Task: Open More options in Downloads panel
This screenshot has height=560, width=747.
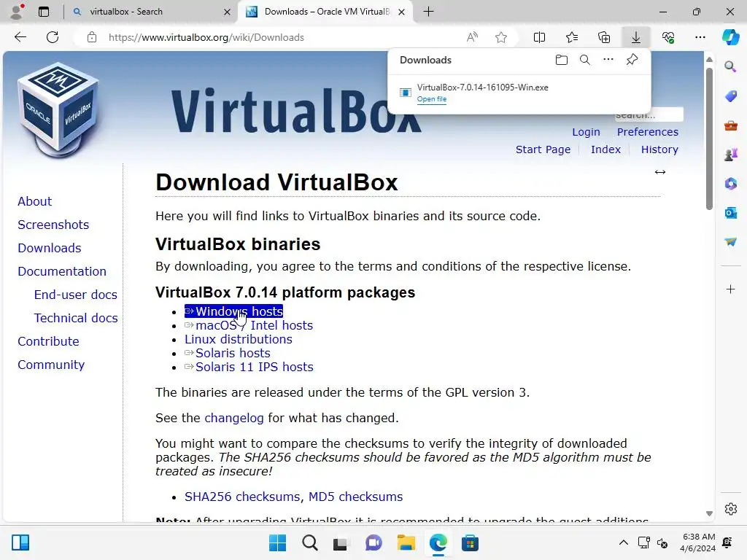Action: 608,60
